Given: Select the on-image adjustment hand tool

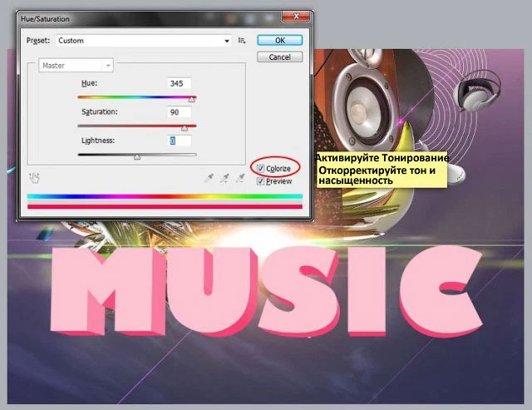Looking at the screenshot, I should click(x=34, y=178).
